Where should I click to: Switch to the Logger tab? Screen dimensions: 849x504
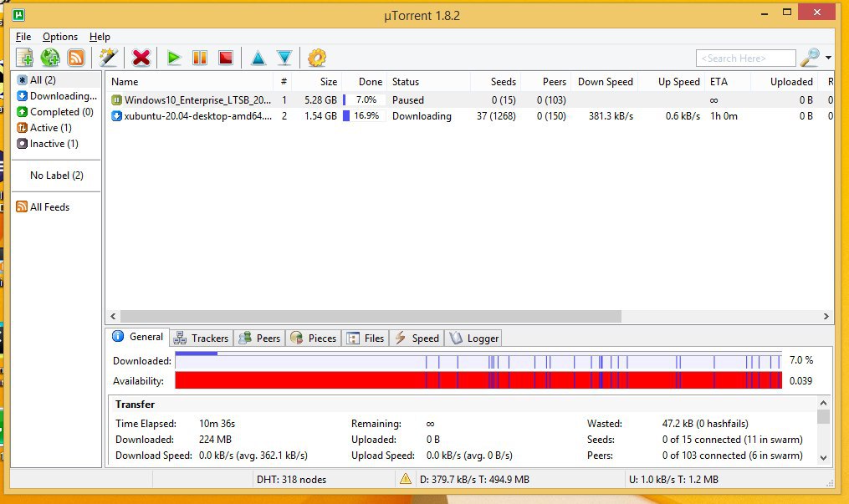pos(473,338)
